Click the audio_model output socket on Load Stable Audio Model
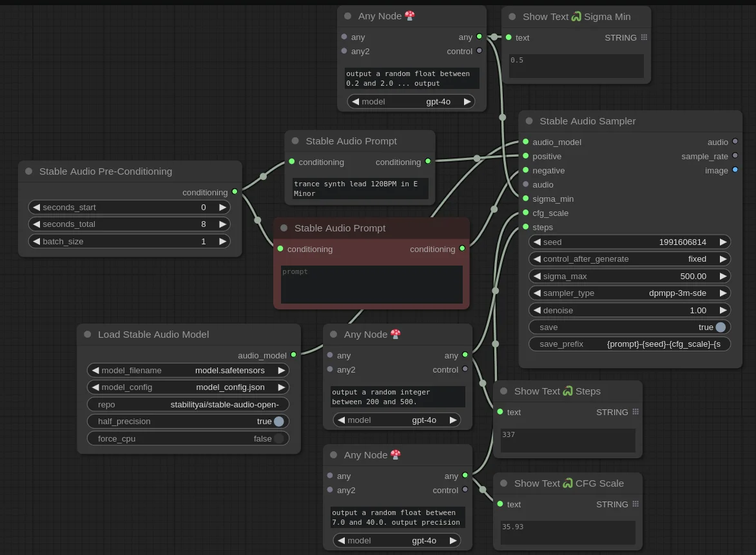This screenshot has height=555, width=756. coord(293,355)
